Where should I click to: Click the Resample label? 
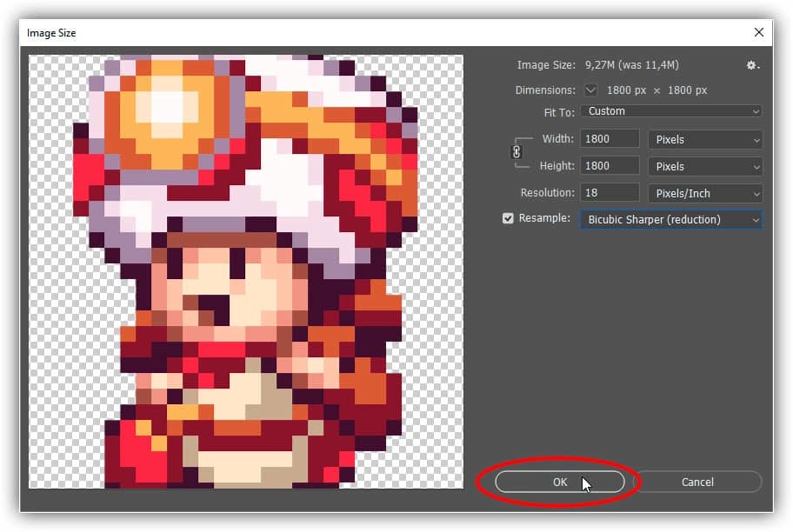pyautogui.click(x=544, y=218)
